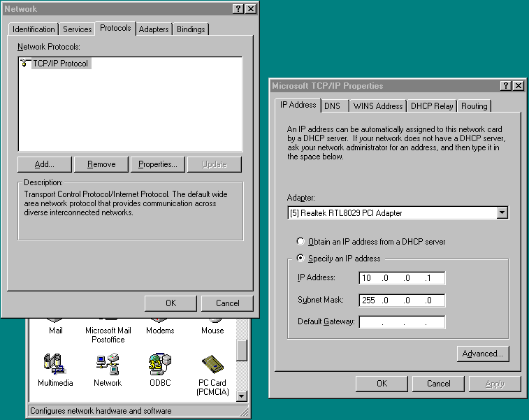Open the ODBC control panel icon
Viewport: 529px width, 420px height.
point(160,364)
